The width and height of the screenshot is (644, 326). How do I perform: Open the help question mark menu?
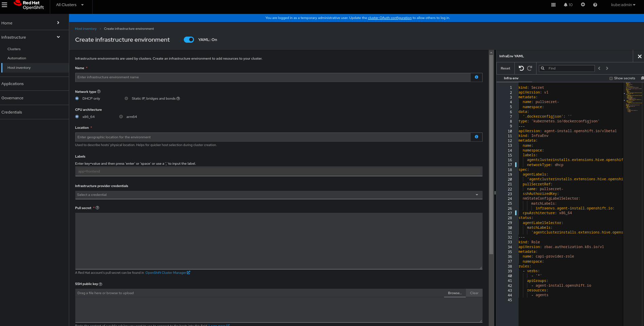point(595,5)
